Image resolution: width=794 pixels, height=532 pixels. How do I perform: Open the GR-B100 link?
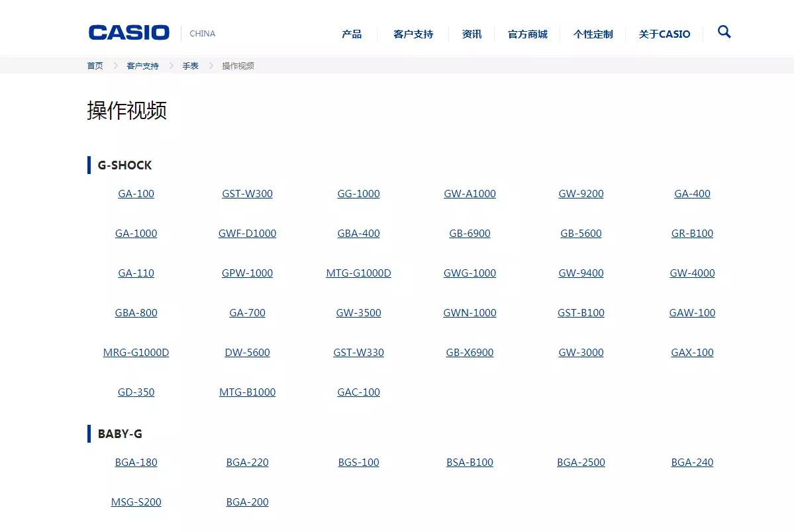click(692, 234)
